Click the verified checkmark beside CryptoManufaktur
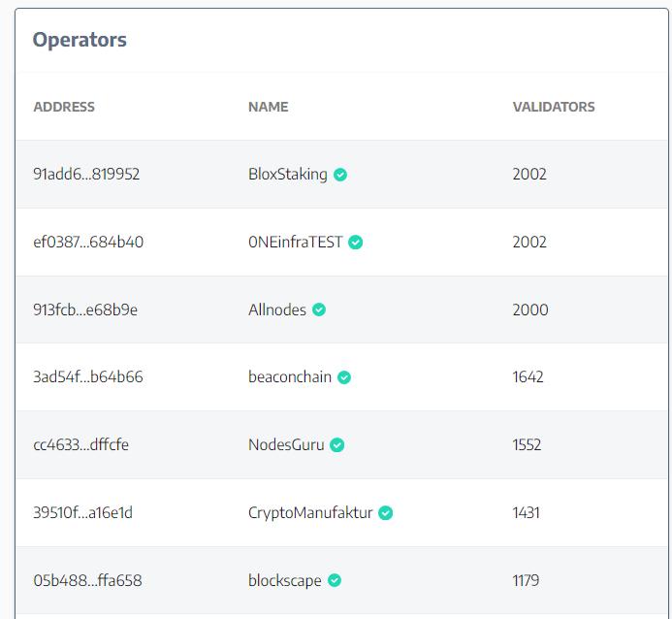 (386, 513)
